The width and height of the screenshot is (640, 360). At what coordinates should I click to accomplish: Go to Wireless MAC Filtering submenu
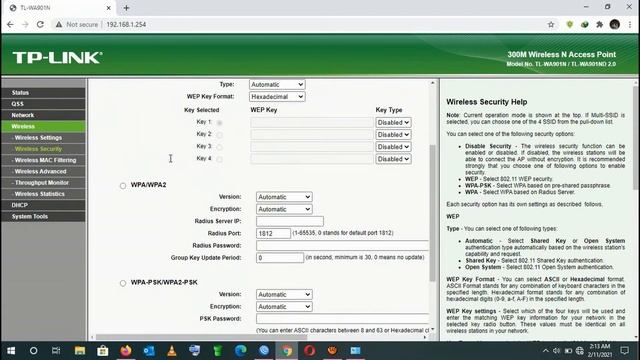tap(43, 160)
